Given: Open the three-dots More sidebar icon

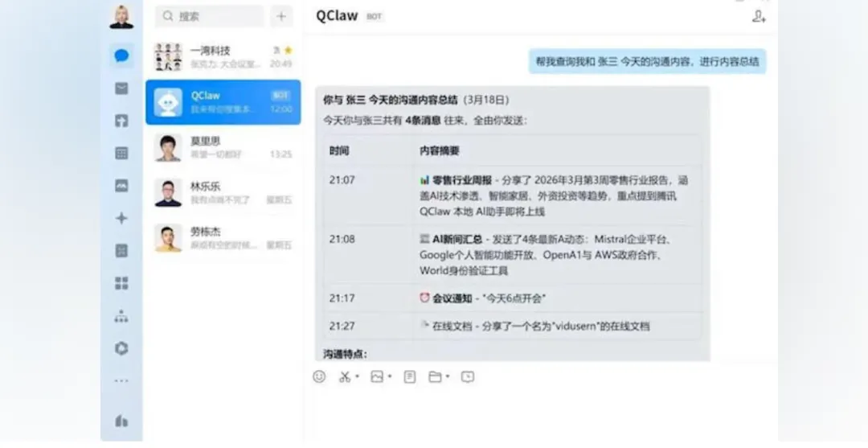Looking at the screenshot, I should point(121,381).
